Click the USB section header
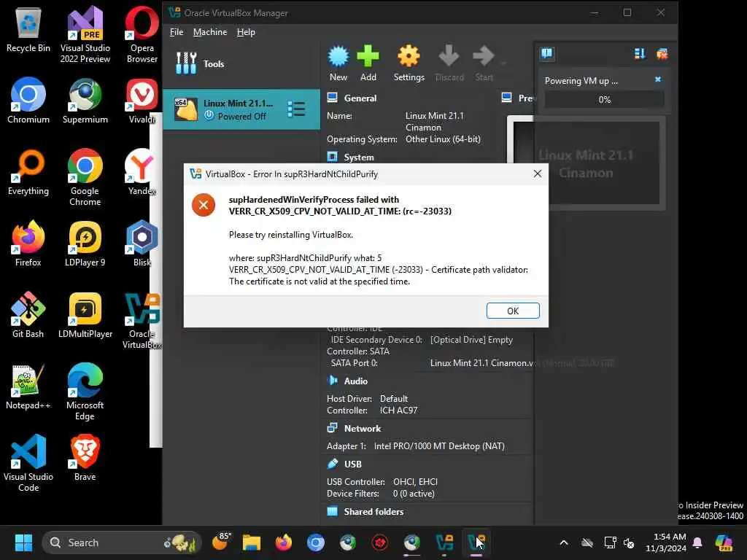The height and width of the screenshot is (560, 747). (352, 464)
